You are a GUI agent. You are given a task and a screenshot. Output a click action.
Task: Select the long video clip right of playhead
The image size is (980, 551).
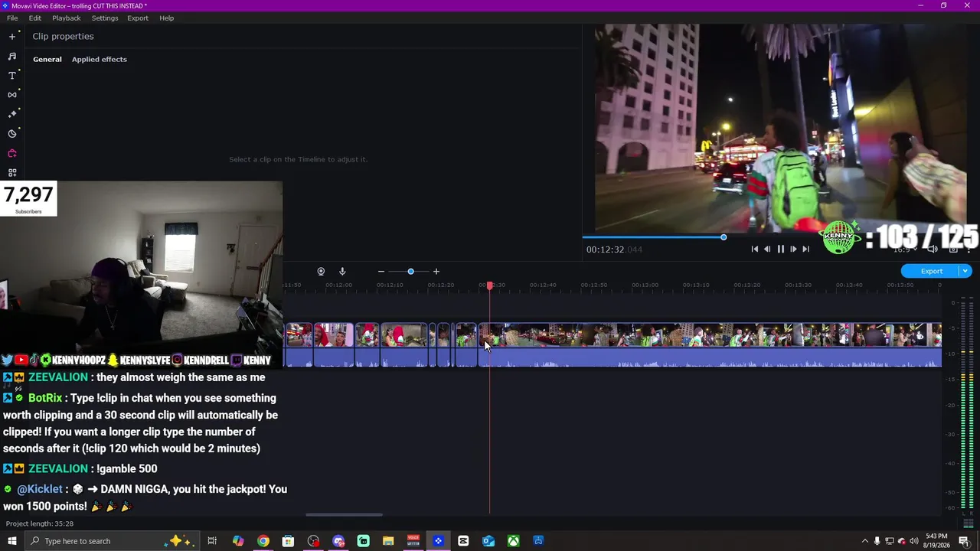pyautogui.click(x=710, y=345)
